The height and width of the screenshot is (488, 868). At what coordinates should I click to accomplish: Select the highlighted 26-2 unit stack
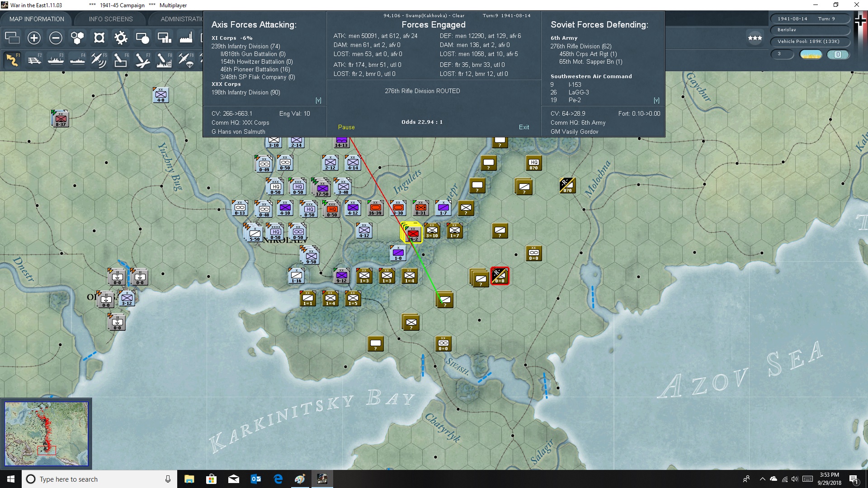tap(412, 233)
